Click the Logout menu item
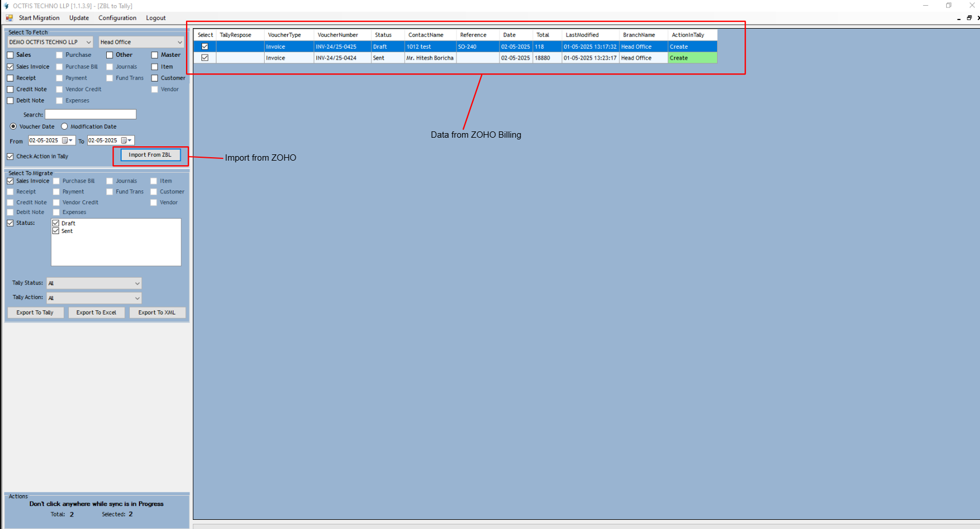 (x=156, y=18)
